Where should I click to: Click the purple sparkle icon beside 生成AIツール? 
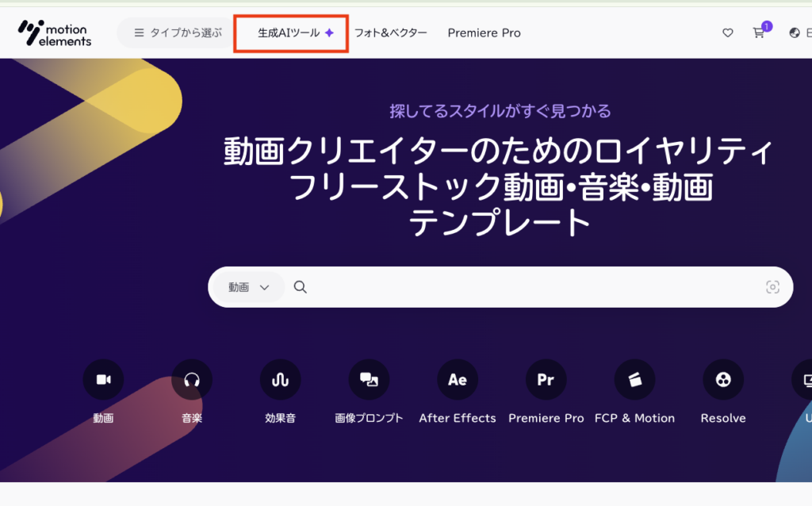tap(329, 33)
